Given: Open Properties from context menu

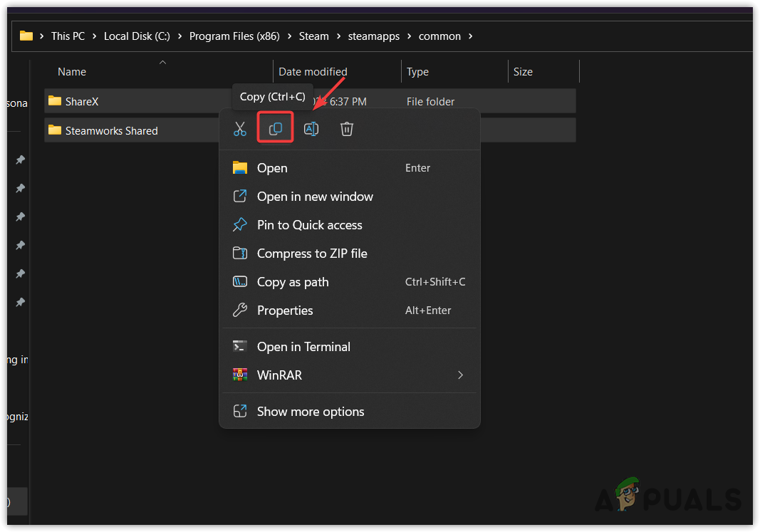Looking at the screenshot, I should [x=285, y=311].
